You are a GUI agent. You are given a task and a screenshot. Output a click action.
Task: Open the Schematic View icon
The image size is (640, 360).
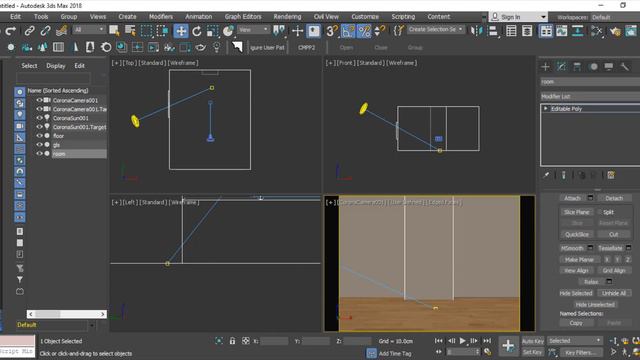coord(578,31)
